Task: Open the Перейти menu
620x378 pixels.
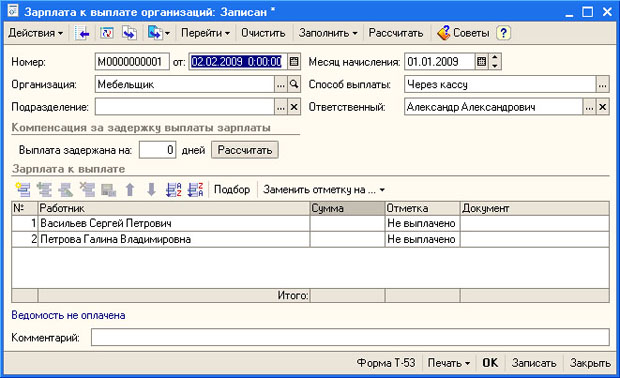Action: [x=205, y=33]
